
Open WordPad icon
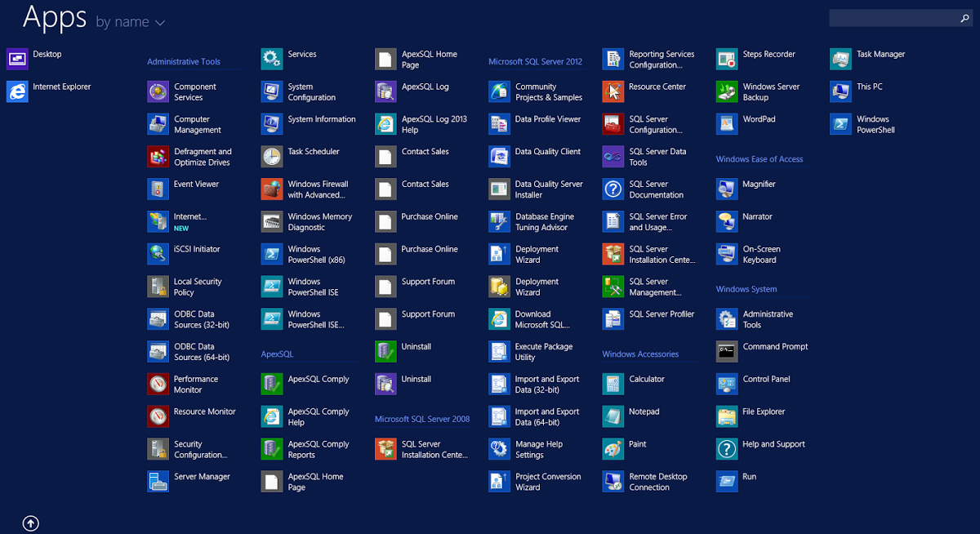(728, 124)
